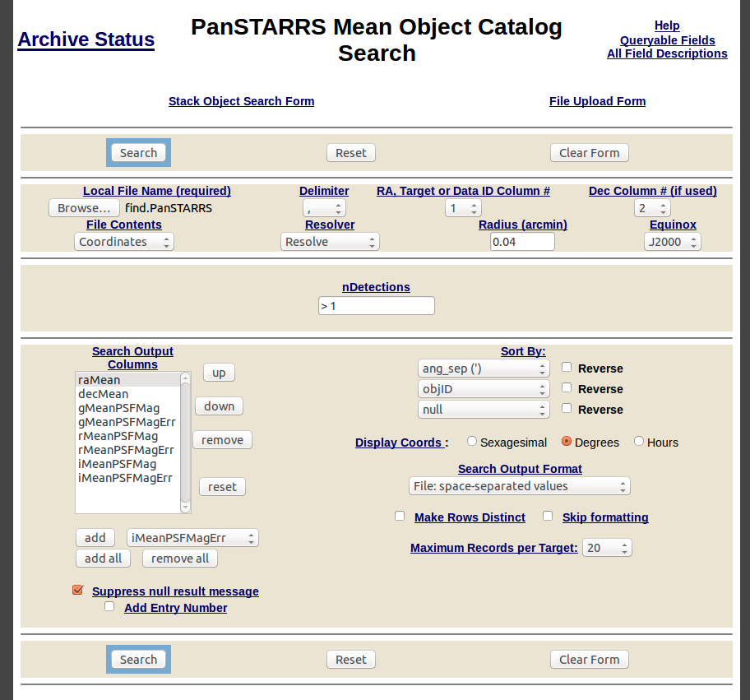The image size is (750, 700).
Task: Click the top Clear Form button
Action: tap(590, 153)
